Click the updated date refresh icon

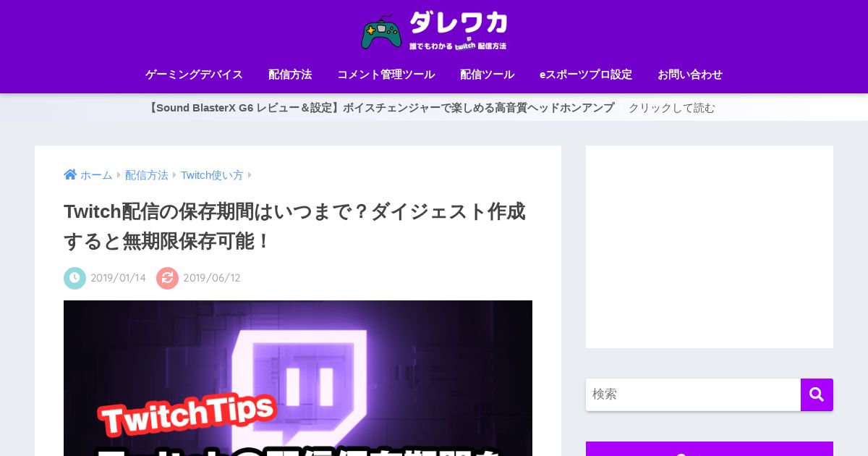click(x=167, y=278)
